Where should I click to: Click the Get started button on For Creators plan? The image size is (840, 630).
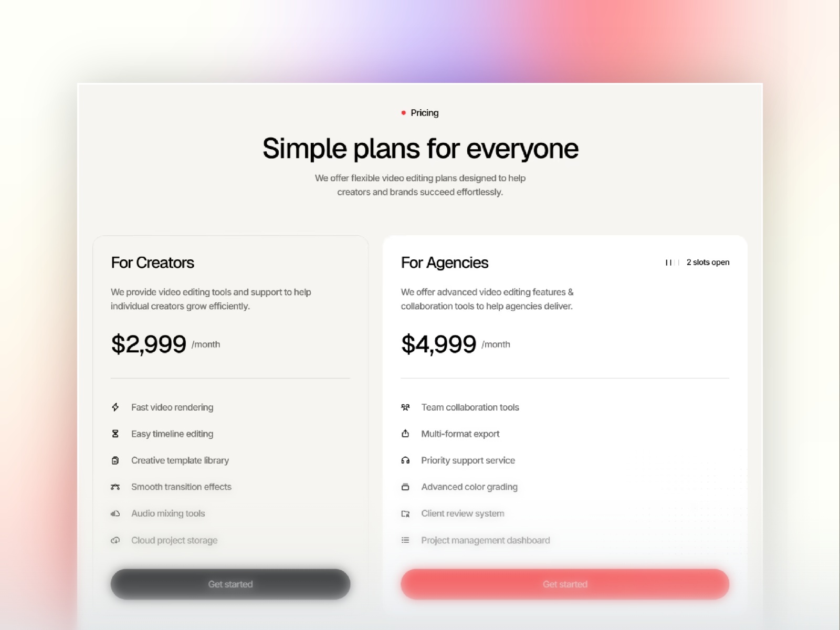pos(230,584)
